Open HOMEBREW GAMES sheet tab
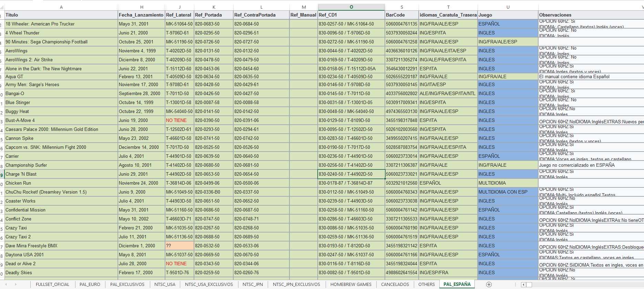This screenshot has height=289, width=644. coord(351,284)
